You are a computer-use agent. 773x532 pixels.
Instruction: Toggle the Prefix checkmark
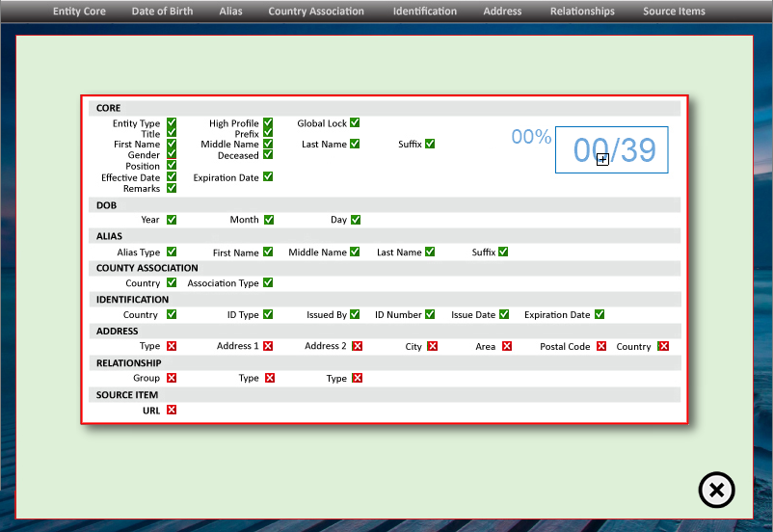(268, 132)
